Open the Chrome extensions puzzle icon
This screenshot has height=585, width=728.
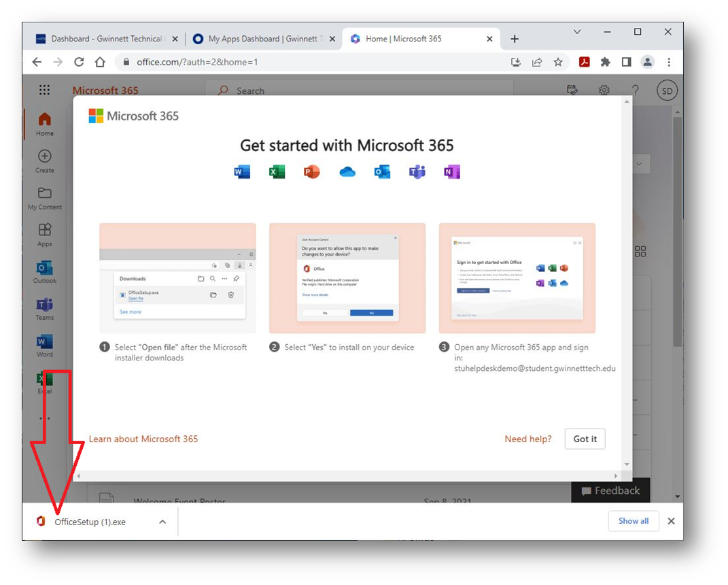605,62
